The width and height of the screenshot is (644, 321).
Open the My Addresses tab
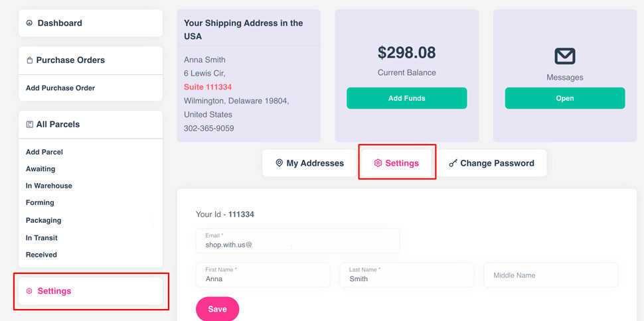pos(309,163)
